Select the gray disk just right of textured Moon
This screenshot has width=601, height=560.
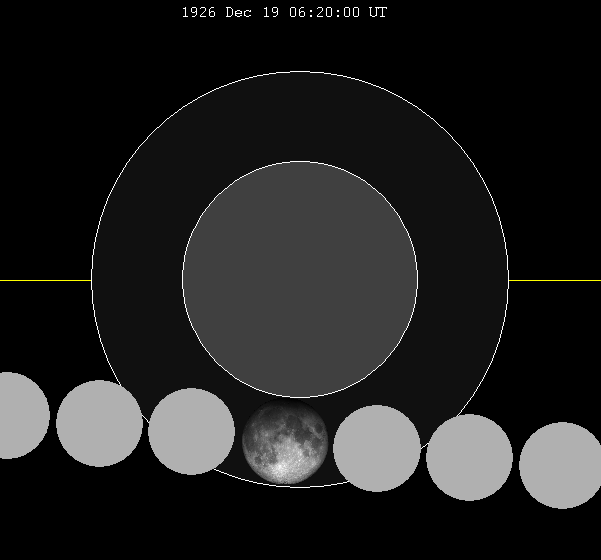[377, 448]
